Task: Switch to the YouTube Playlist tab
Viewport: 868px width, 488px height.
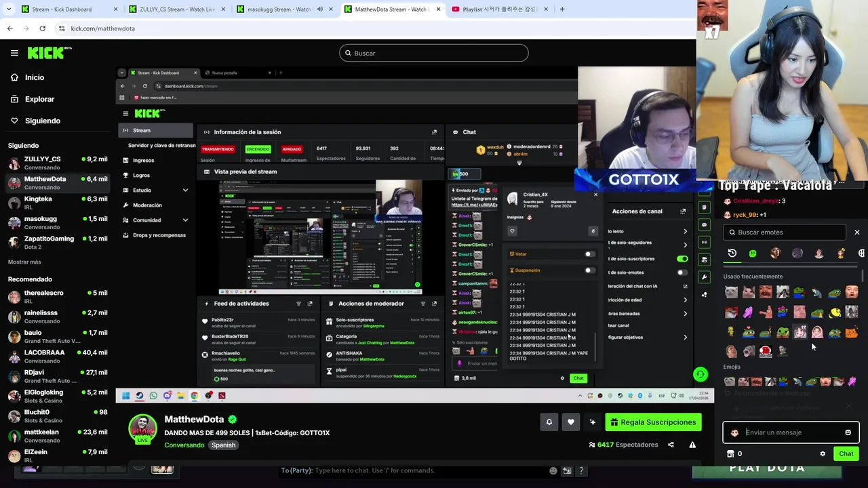Action: pos(499,9)
